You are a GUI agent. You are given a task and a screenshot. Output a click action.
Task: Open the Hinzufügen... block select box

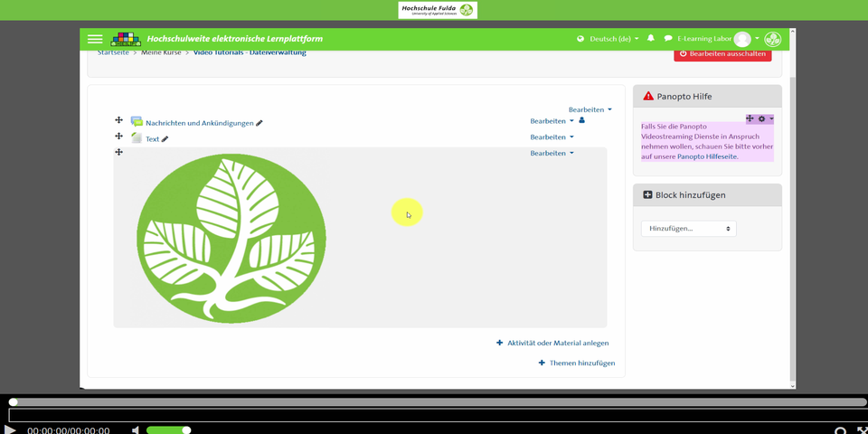tap(689, 228)
